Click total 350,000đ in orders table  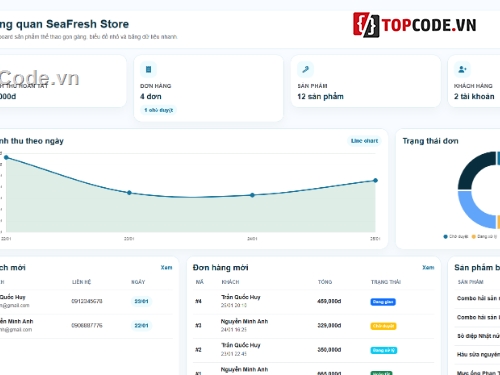tap(329, 350)
